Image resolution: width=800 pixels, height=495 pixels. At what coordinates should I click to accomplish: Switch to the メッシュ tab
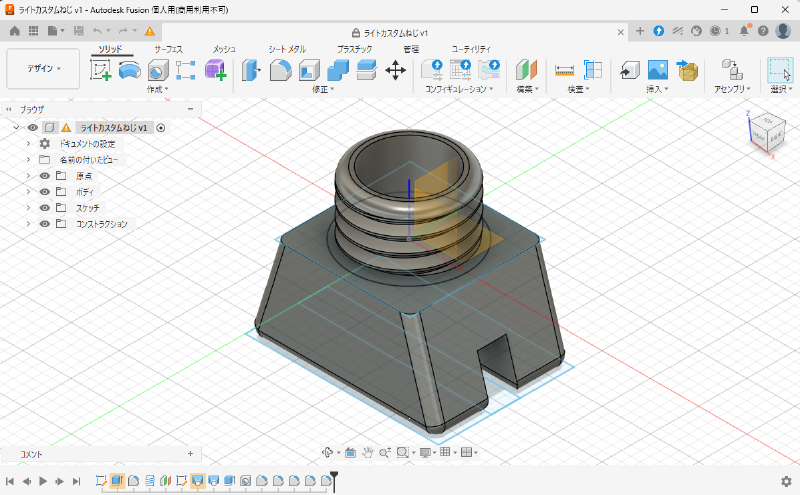tap(224, 49)
